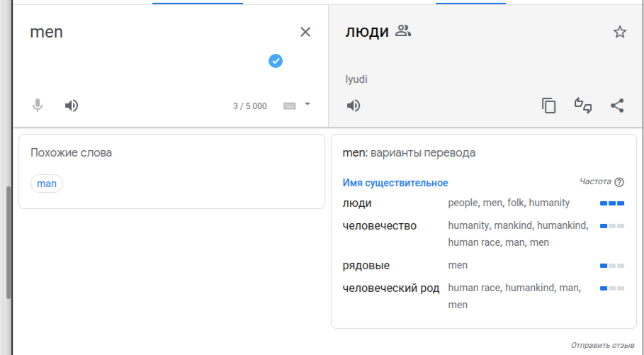Click 'Отправить отзыв' feedback link

point(602,345)
